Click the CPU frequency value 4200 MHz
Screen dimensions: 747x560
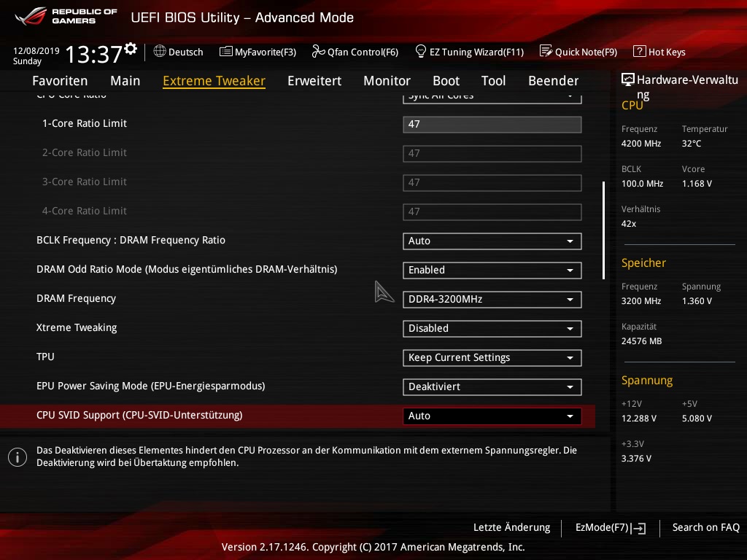click(x=640, y=144)
